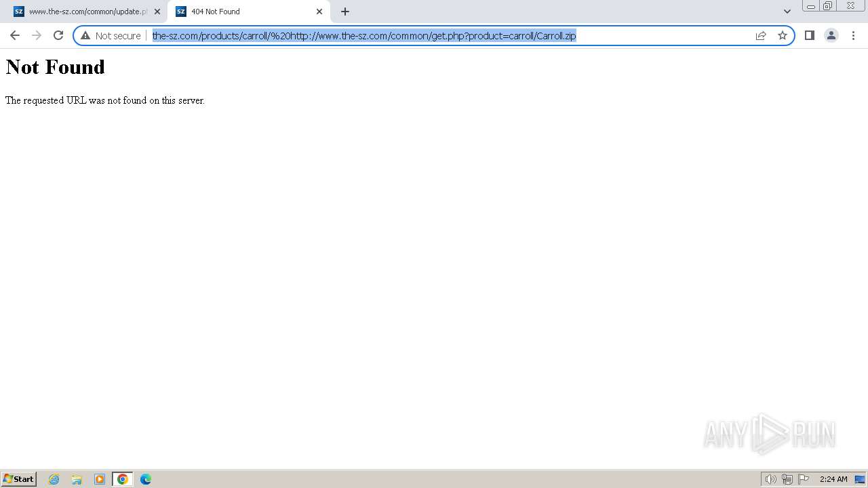Click the URL in the address bar

[x=364, y=35]
